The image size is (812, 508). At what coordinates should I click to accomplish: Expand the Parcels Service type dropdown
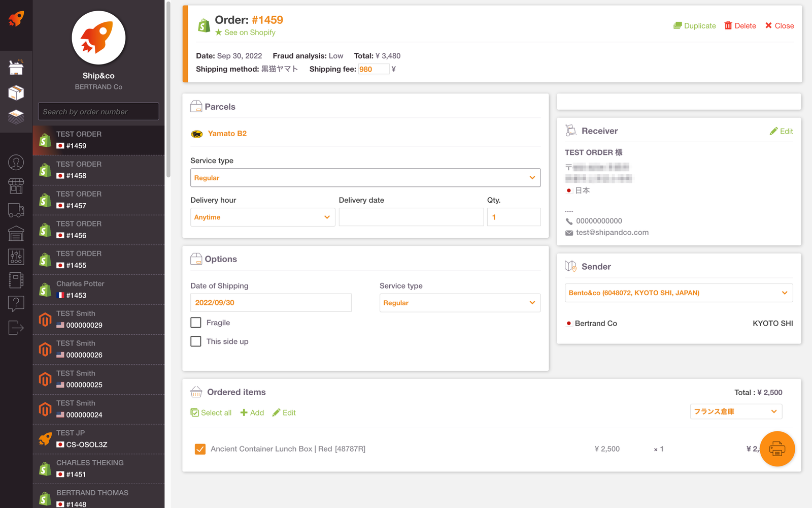(365, 178)
